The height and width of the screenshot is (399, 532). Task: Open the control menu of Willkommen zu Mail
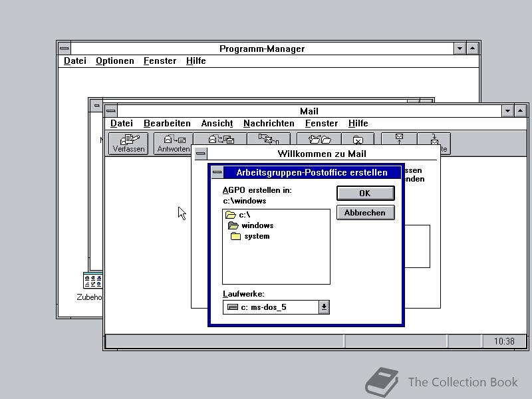[201, 154]
